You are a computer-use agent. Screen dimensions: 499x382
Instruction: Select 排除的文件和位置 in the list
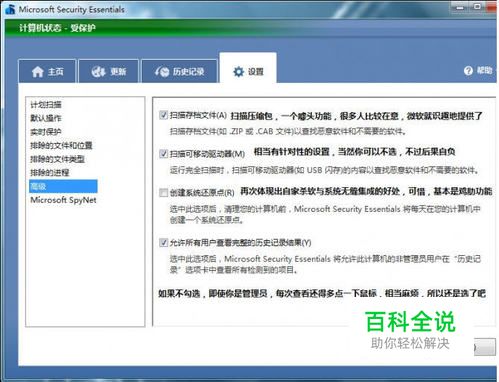click(61, 146)
